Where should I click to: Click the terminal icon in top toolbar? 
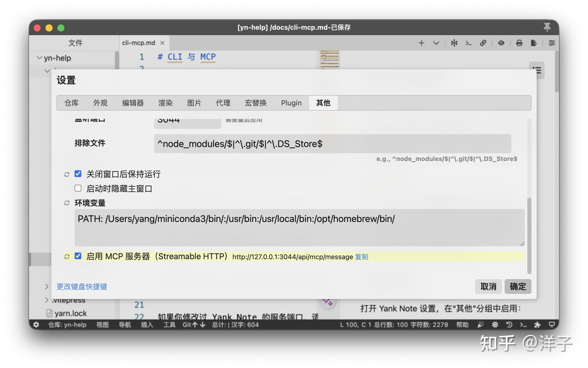point(468,43)
